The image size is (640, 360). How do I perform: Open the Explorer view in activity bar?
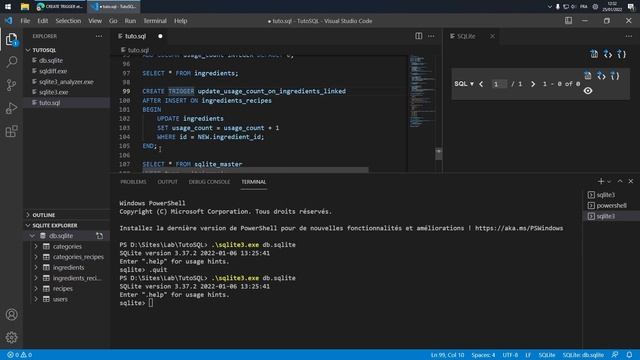(x=11, y=40)
